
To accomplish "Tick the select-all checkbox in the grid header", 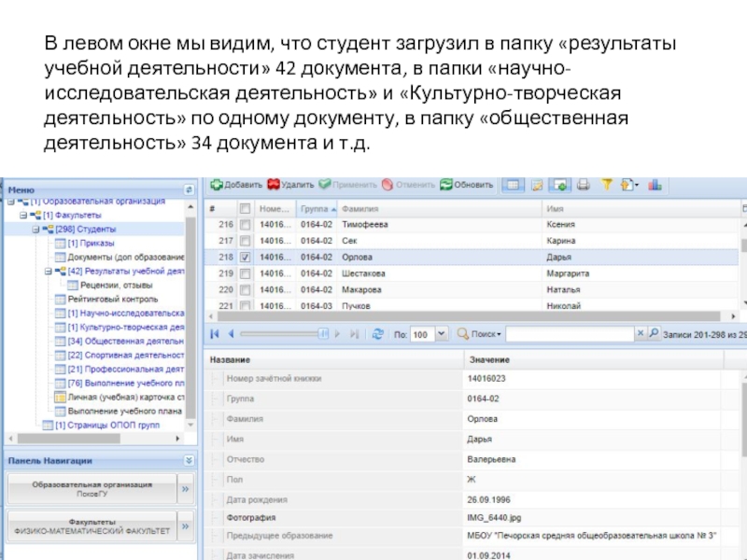I will point(245,208).
